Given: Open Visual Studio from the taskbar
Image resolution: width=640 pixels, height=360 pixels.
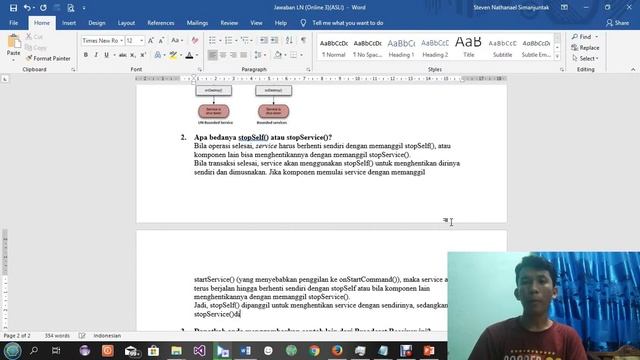Looking at the screenshot, I should tap(199, 351).
